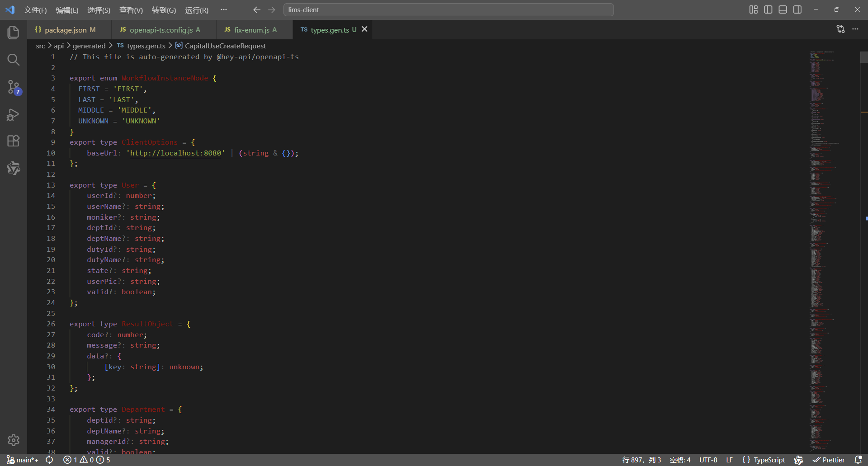Open the Manage gear in activity bar
The height and width of the screenshot is (466, 868).
(14, 440)
